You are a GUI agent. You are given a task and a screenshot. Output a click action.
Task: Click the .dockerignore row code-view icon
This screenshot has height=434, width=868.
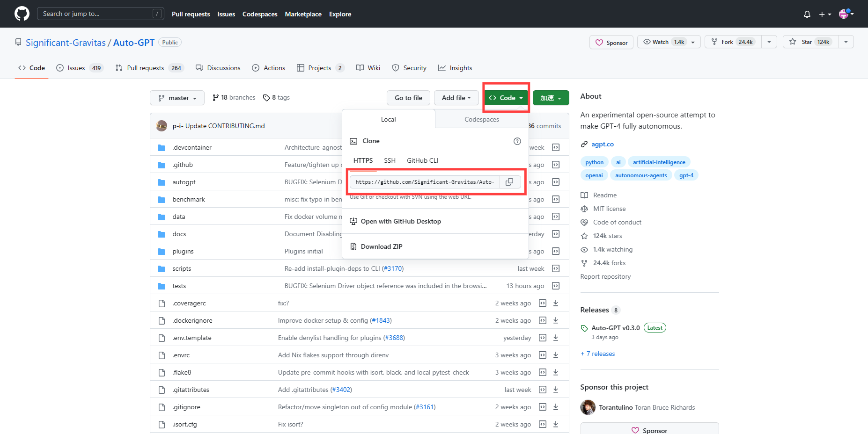pyautogui.click(x=543, y=320)
